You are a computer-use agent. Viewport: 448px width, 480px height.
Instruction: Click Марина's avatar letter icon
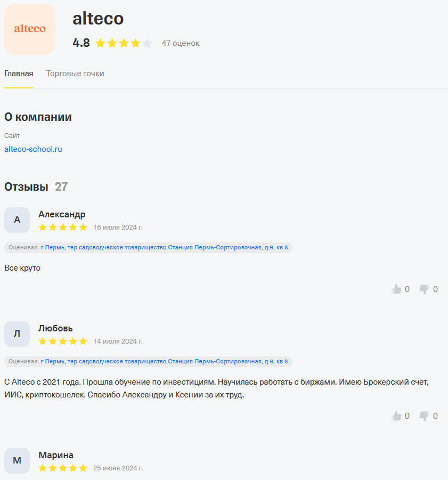17,460
